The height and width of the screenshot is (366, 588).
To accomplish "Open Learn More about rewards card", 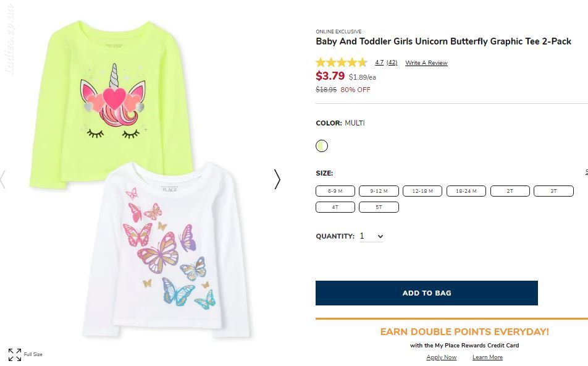I will point(487,357).
